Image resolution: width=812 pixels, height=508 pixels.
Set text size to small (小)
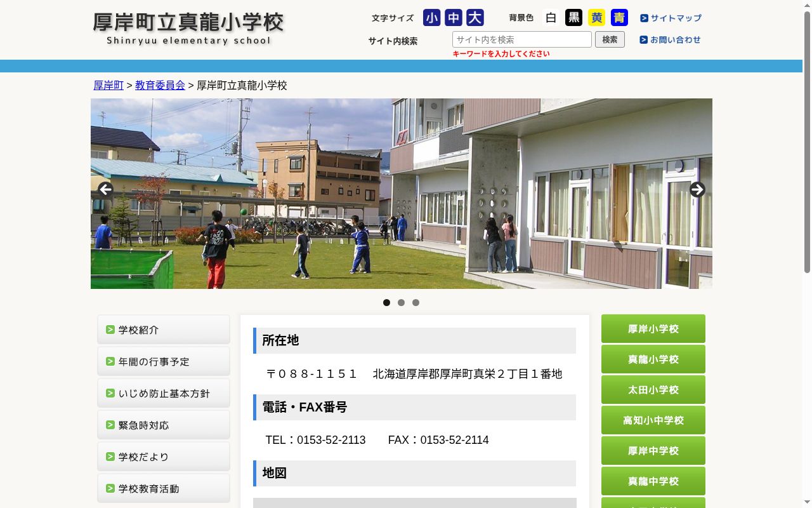pyautogui.click(x=432, y=18)
